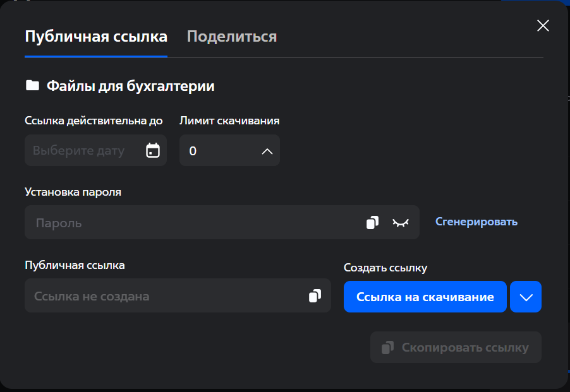Copy the public link via the field icon
This screenshot has height=392, width=570.
tap(315, 296)
